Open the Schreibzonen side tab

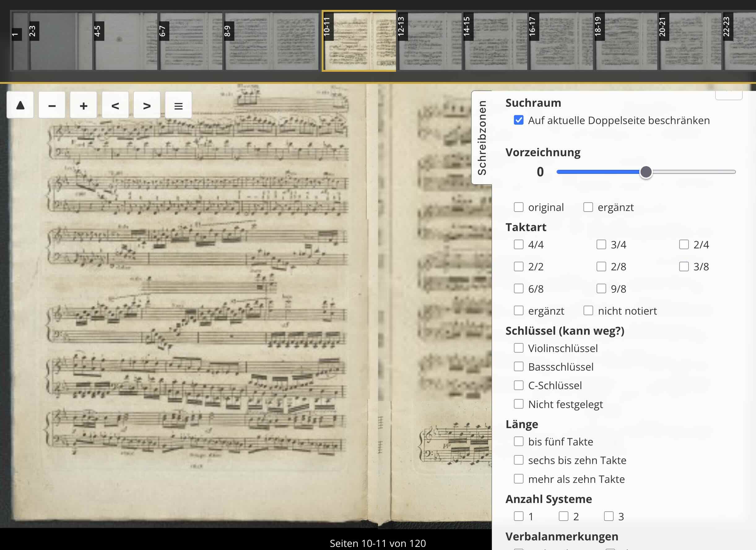tap(482, 138)
